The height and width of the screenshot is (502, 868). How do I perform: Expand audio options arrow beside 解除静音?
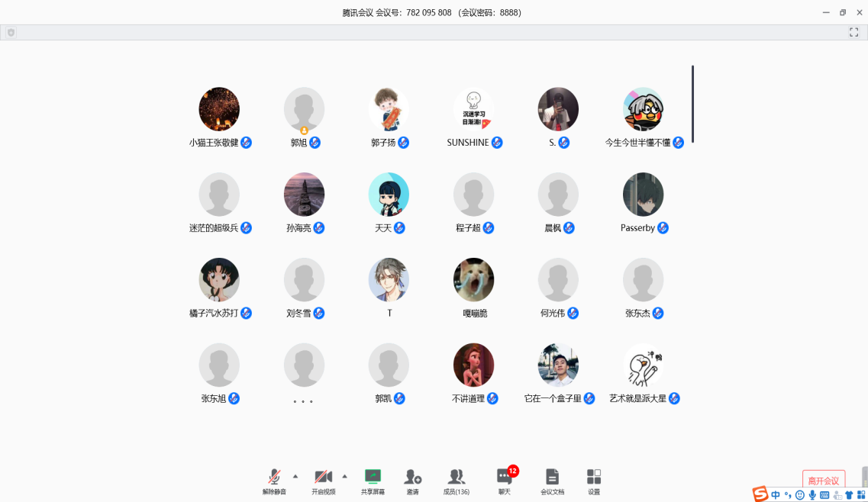pyautogui.click(x=295, y=476)
